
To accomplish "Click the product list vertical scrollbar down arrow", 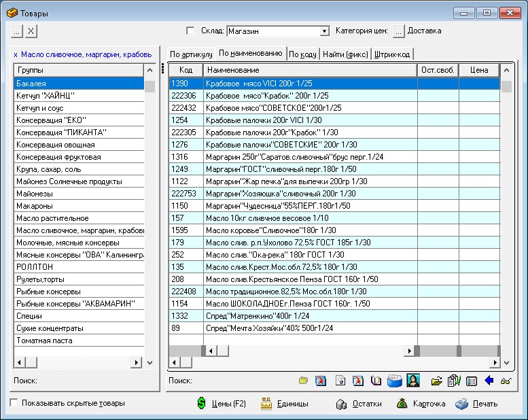I will (506, 364).
